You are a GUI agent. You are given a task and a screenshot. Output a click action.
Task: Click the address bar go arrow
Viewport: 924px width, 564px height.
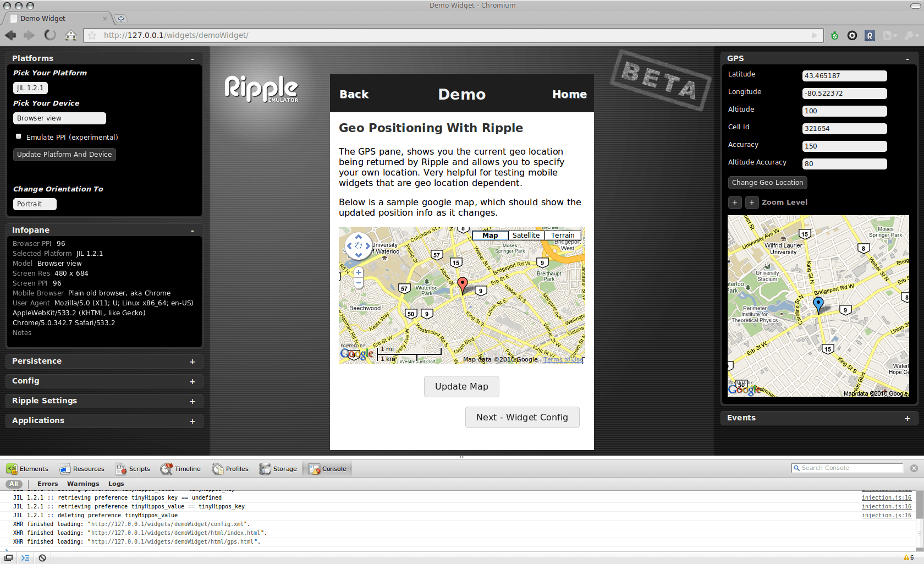point(815,35)
